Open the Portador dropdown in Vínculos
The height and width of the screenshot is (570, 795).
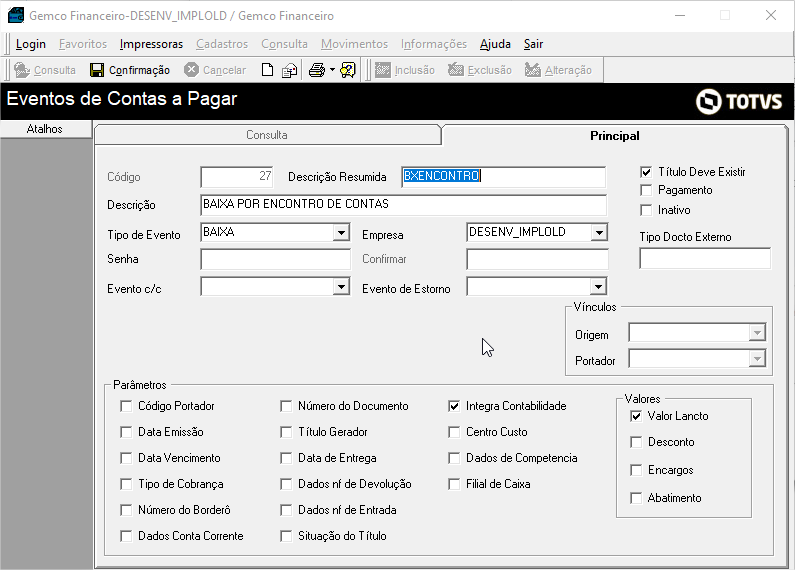[757, 359]
